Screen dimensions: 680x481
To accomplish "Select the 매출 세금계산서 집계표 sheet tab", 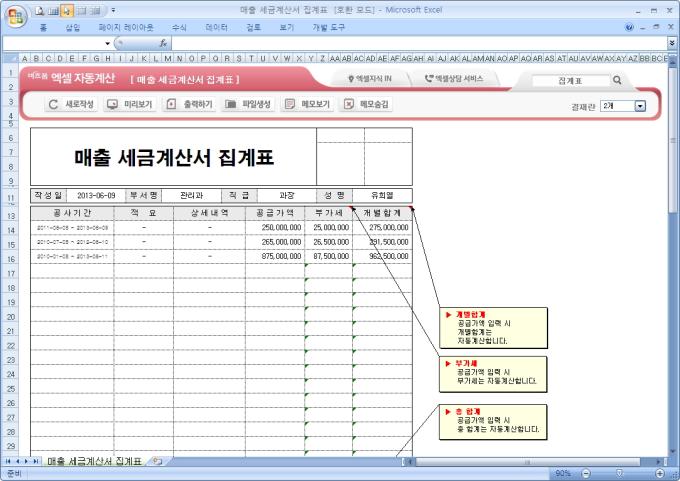I will [x=94, y=461].
